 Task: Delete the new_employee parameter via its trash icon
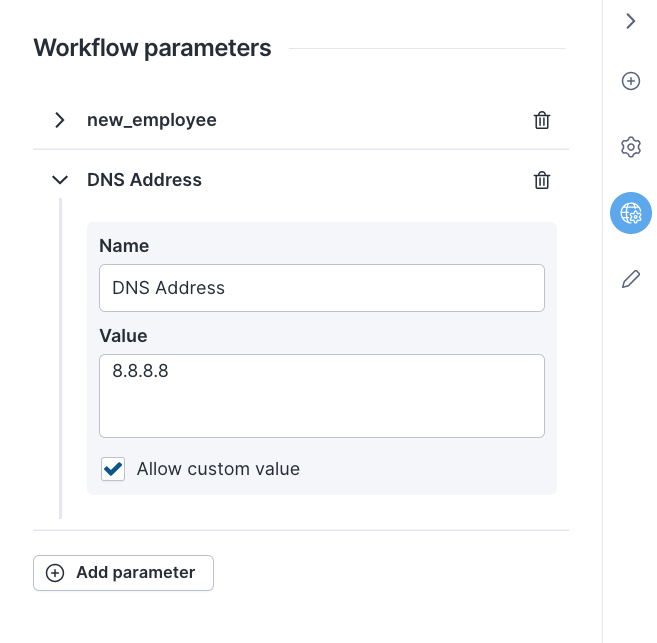(x=542, y=120)
